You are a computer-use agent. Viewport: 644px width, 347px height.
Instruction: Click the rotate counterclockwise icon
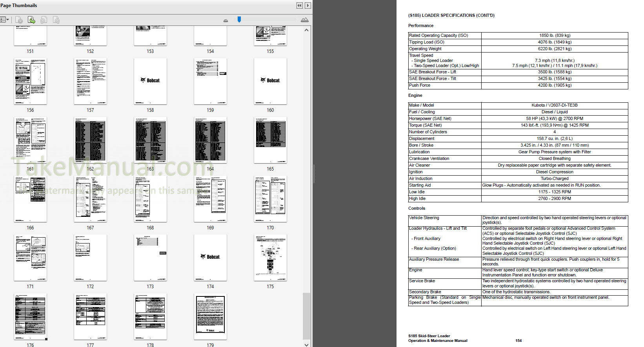44,20
